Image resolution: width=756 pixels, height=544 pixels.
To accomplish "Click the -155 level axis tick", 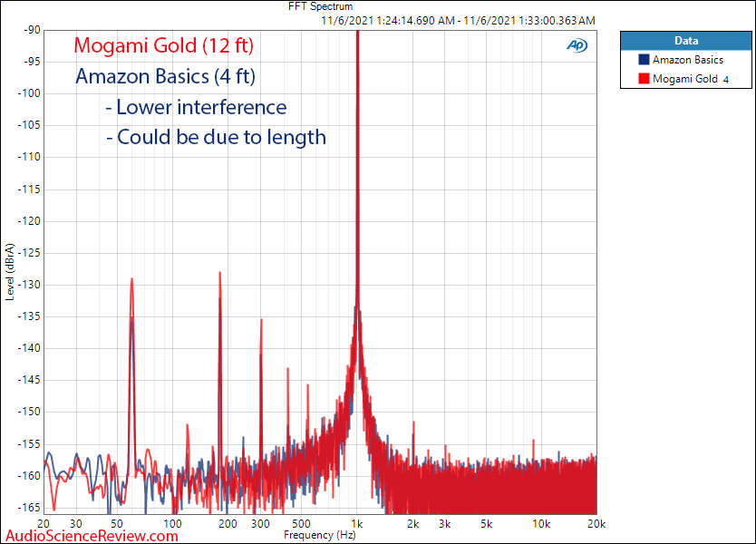I will 29,444.
